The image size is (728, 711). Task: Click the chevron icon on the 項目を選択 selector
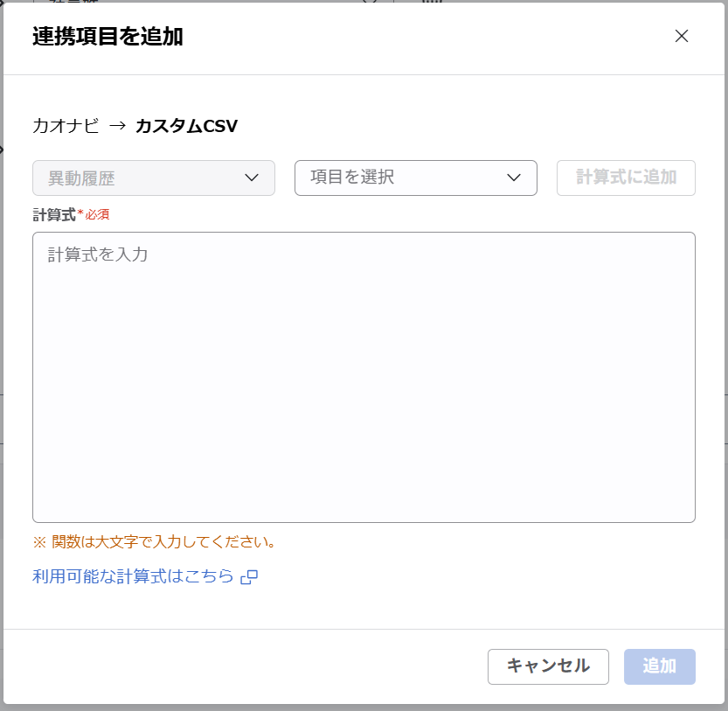point(515,178)
